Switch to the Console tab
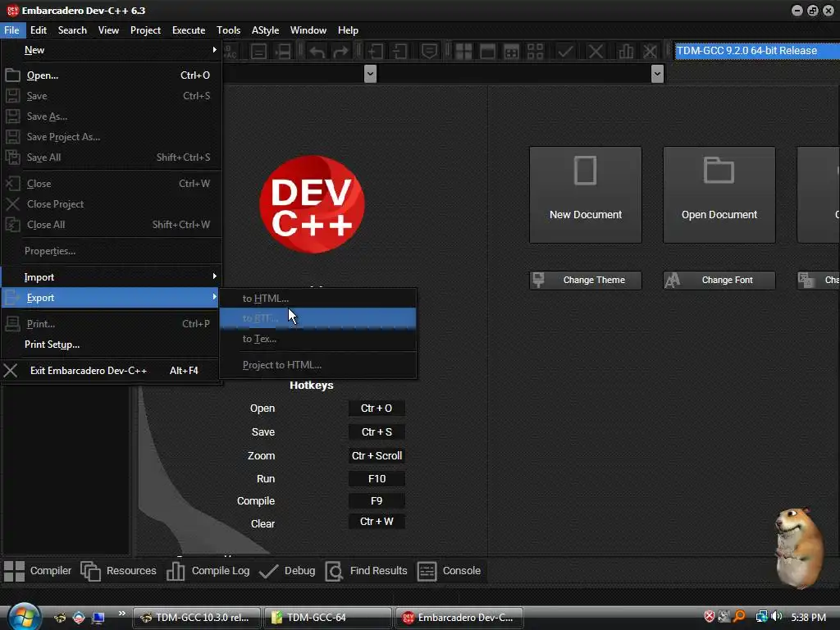This screenshot has height=630, width=840. coord(449,571)
